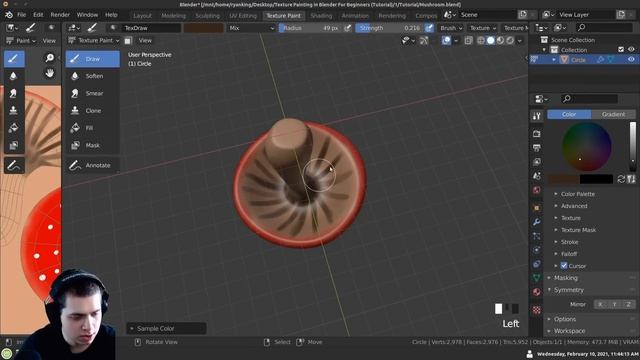Open the Paint mode dropdown in image editor
This screenshot has height=360, width=640.
(x=21, y=41)
